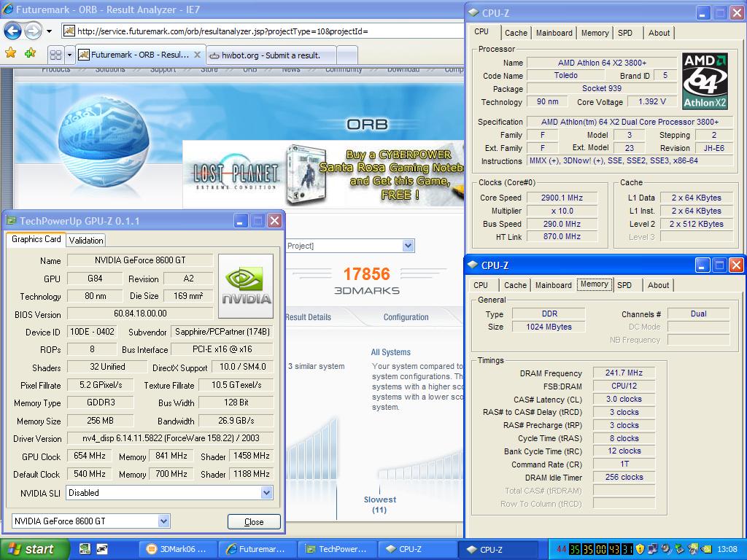
Task: Switch to the Validation tab in GPU-Z
Action: click(x=86, y=241)
